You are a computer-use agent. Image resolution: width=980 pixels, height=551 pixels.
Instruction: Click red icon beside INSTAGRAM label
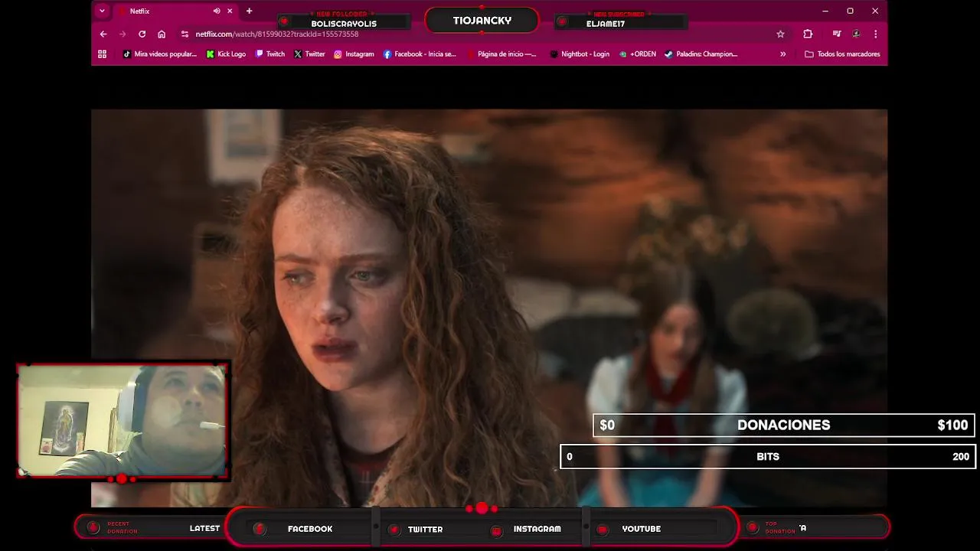(496, 530)
